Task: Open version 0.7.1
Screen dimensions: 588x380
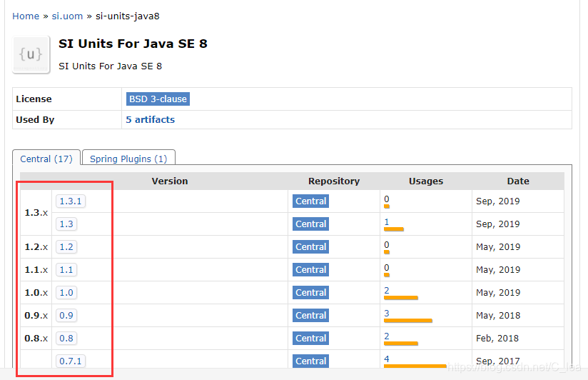Action: 71,361
